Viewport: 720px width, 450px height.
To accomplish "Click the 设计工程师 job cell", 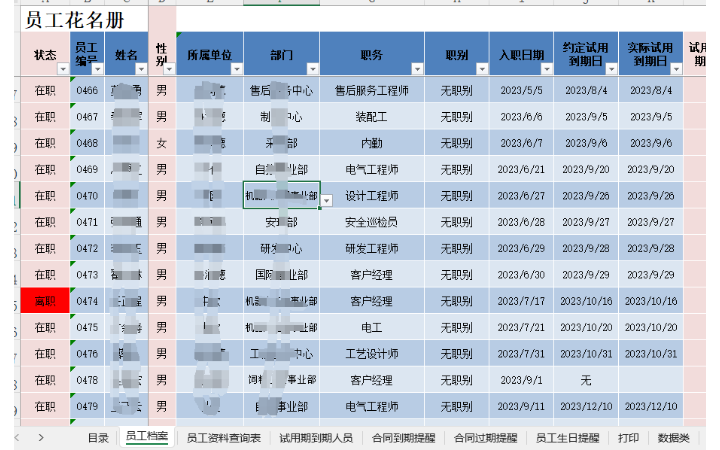I will point(372,196).
